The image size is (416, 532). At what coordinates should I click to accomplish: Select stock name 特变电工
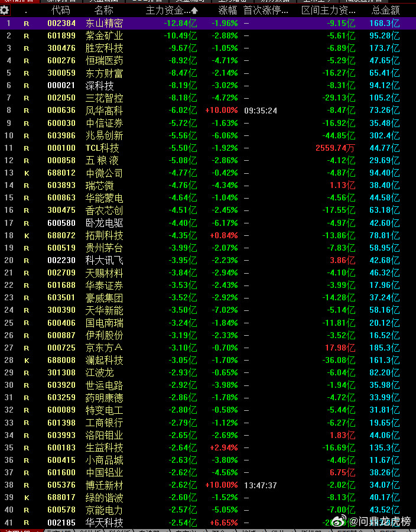click(104, 411)
